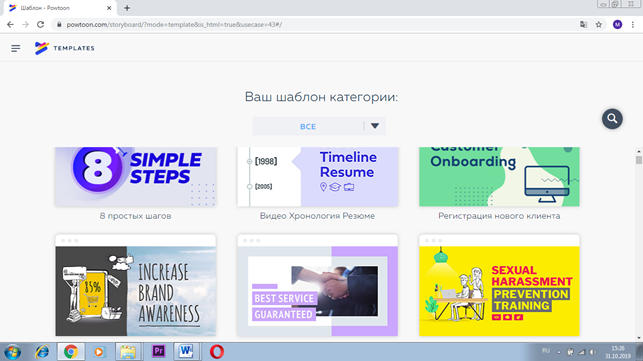Click the address bar URL
The height and width of the screenshot is (361, 643).
tap(174, 25)
